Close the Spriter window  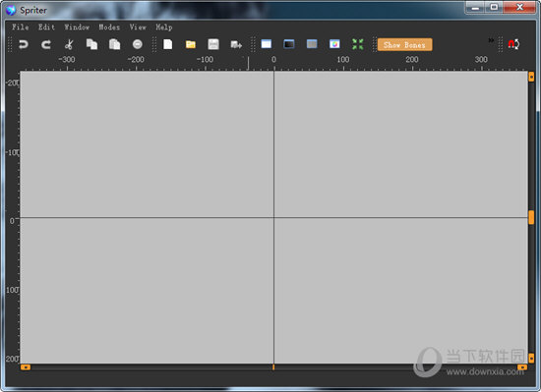coord(519,7)
